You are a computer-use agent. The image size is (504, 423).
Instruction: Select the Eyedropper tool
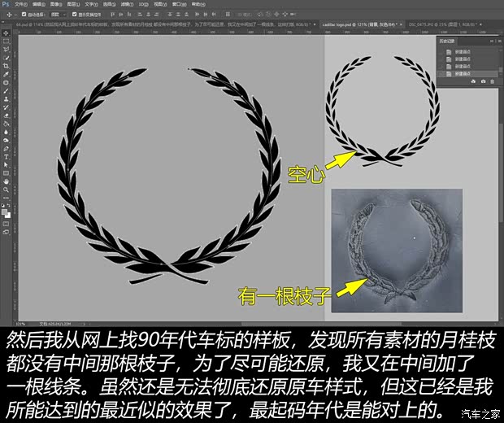click(7, 74)
